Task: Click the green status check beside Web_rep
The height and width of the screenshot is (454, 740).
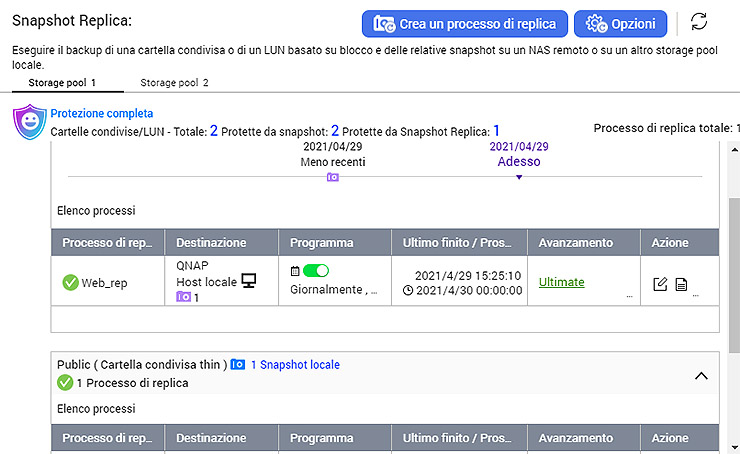Action: coord(70,283)
